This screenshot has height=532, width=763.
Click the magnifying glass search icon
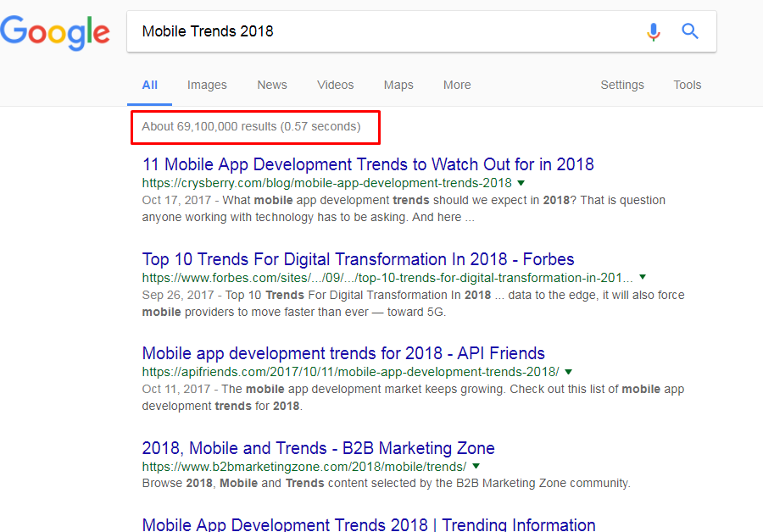[x=690, y=32]
